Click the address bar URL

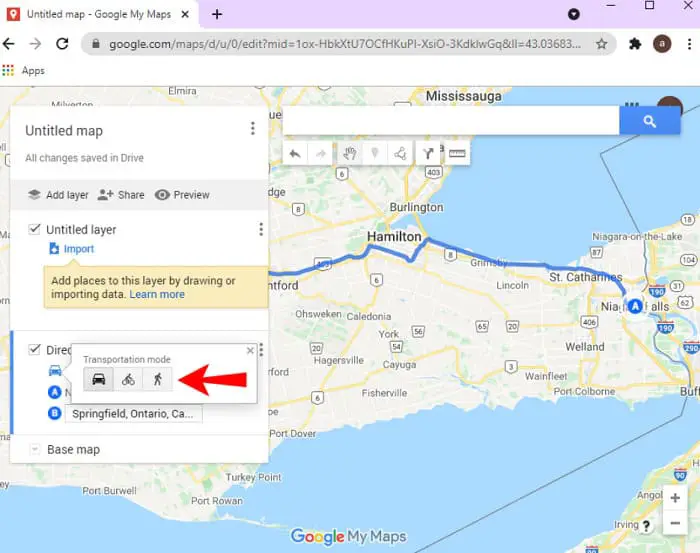[x=345, y=44]
